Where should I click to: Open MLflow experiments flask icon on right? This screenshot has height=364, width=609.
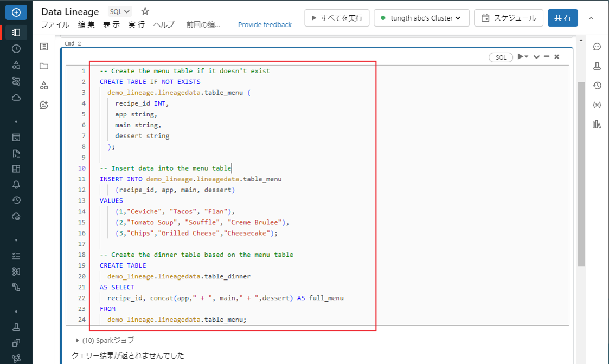(597, 66)
